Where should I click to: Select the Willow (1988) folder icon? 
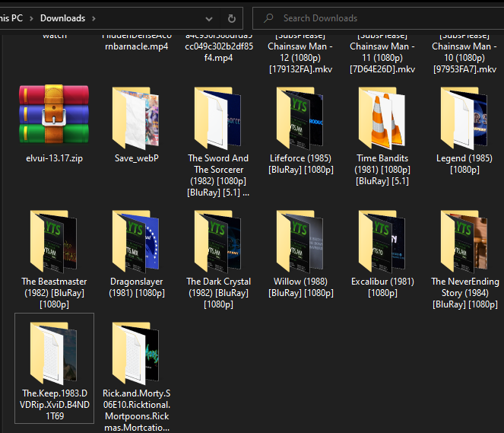300,241
